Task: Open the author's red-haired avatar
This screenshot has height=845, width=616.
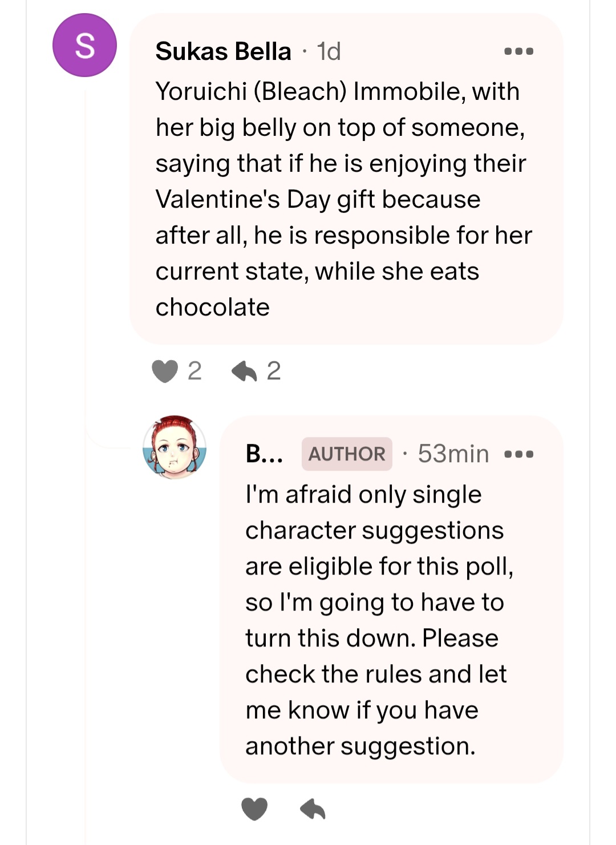Action: pos(175,447)
